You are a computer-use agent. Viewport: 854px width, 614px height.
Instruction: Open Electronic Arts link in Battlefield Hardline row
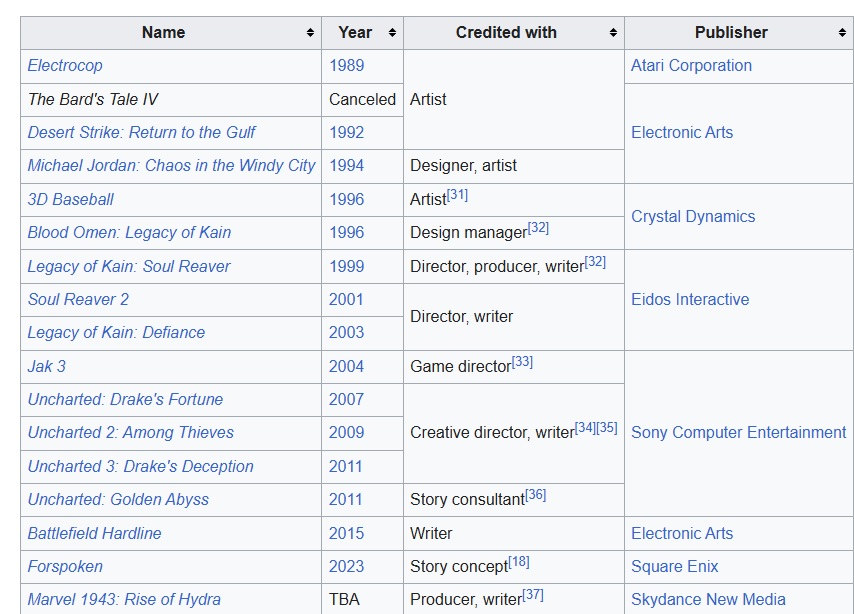[682, 533]
